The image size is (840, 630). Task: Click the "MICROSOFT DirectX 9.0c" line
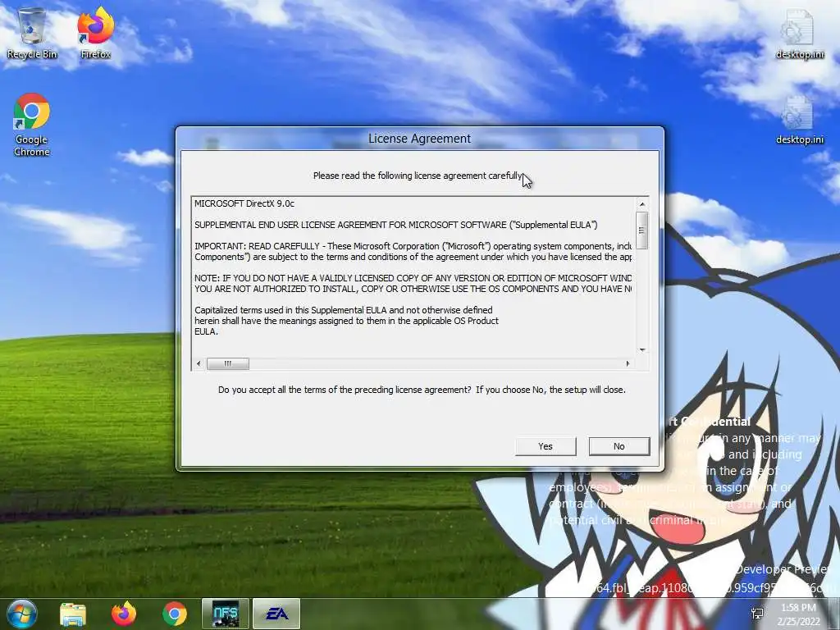pos(244,203)
